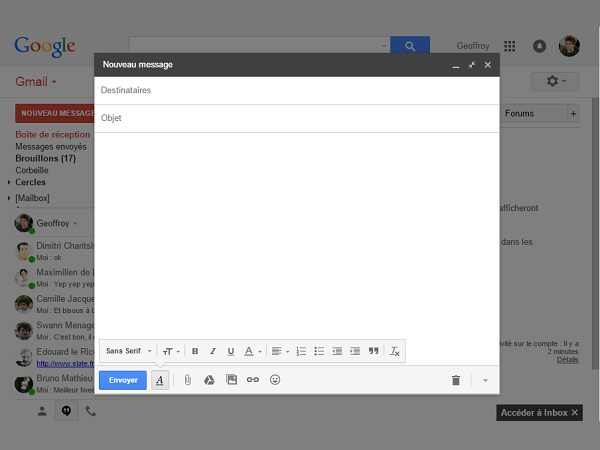This screenshot has height=450, width=600.
Task: Click the Objet subject field
Action: (x=297, y=118)
